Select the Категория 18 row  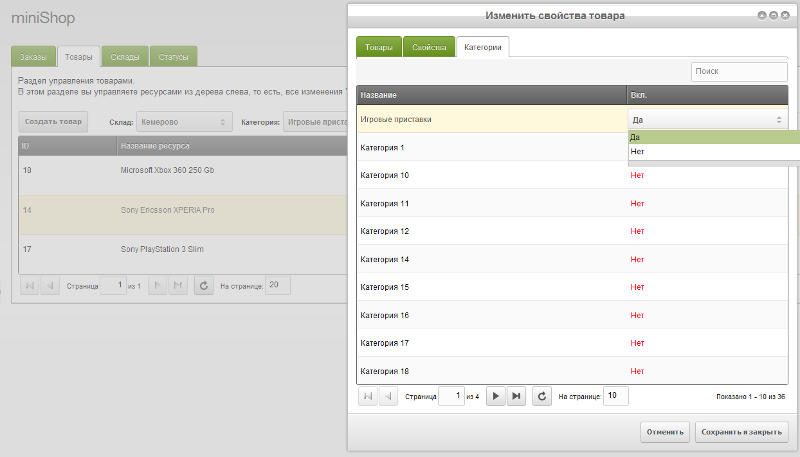(x=572, y=371)
